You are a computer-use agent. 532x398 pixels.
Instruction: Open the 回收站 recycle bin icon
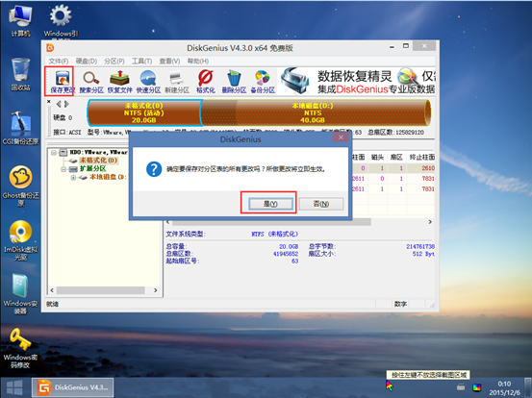pos(20,75)
